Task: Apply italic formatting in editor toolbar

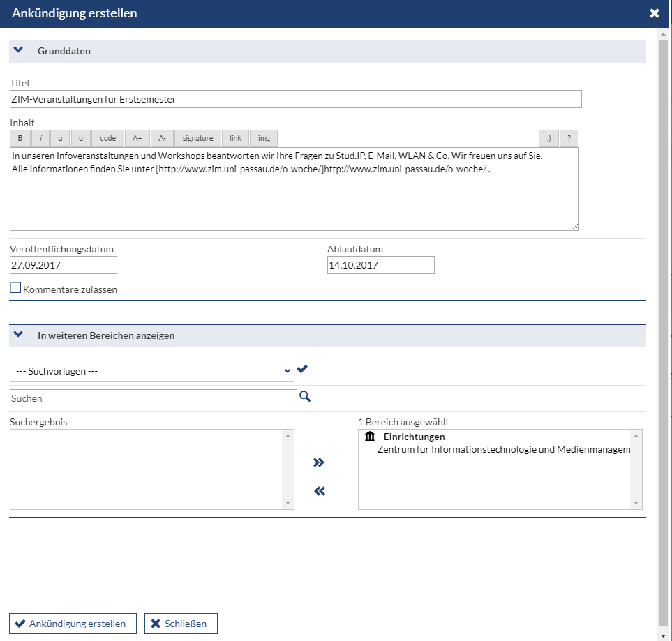Action: click(x=40, y=138)
